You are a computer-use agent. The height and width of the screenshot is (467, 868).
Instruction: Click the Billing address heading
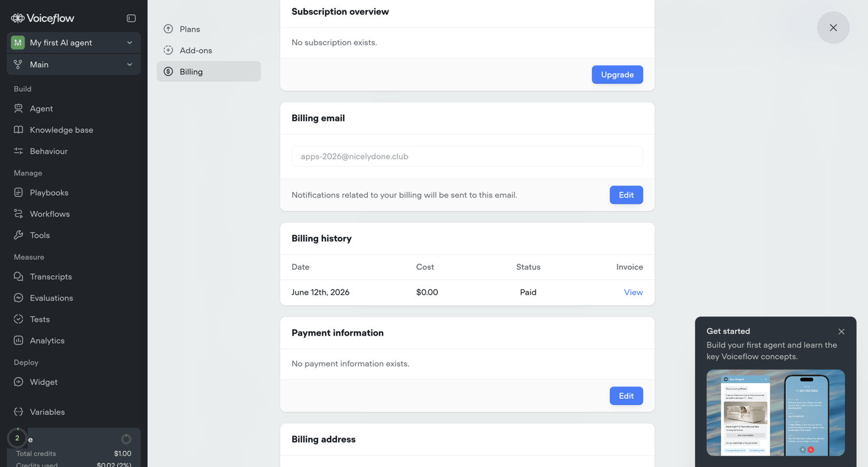tap(323, 439)
